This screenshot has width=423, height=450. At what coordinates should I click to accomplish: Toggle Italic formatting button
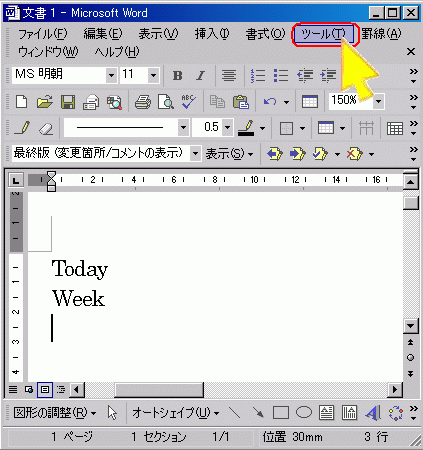(200, 76)
